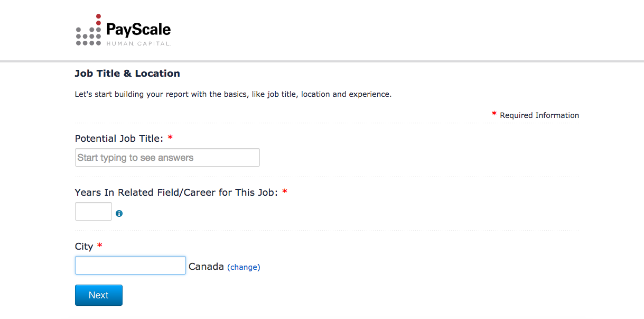Open the info tooltip next to years field

point(119,213)
